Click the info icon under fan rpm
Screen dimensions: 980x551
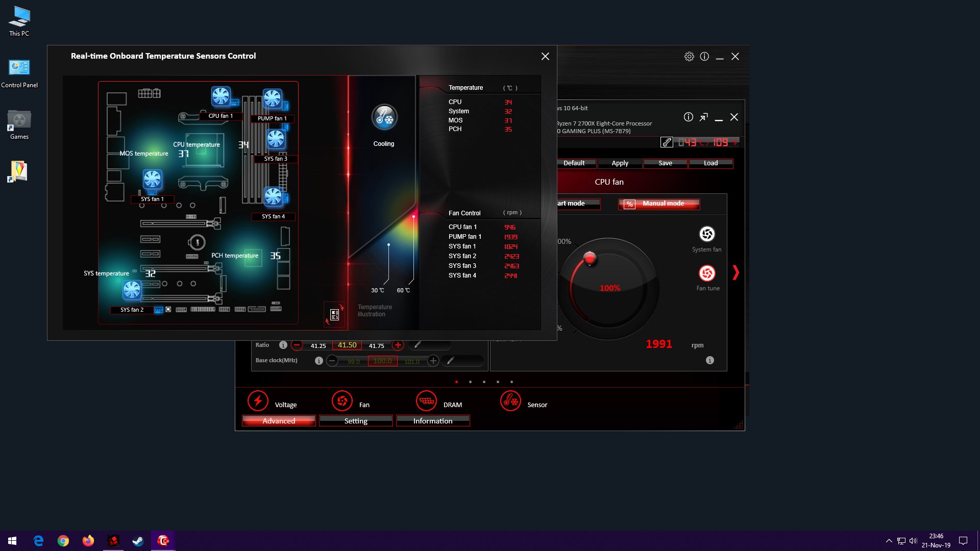click(710, 360)
